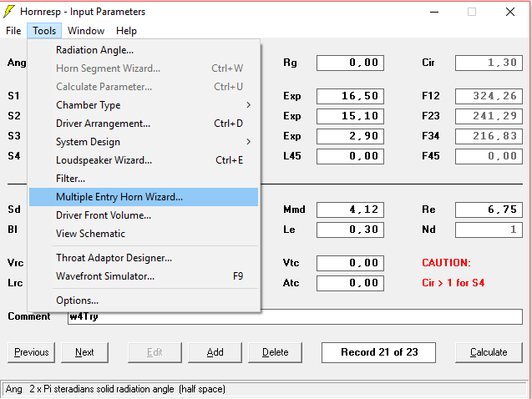Click the Cir field showing 1,30
This screenshot has width=532, height=399.
[x=489, y=63]
